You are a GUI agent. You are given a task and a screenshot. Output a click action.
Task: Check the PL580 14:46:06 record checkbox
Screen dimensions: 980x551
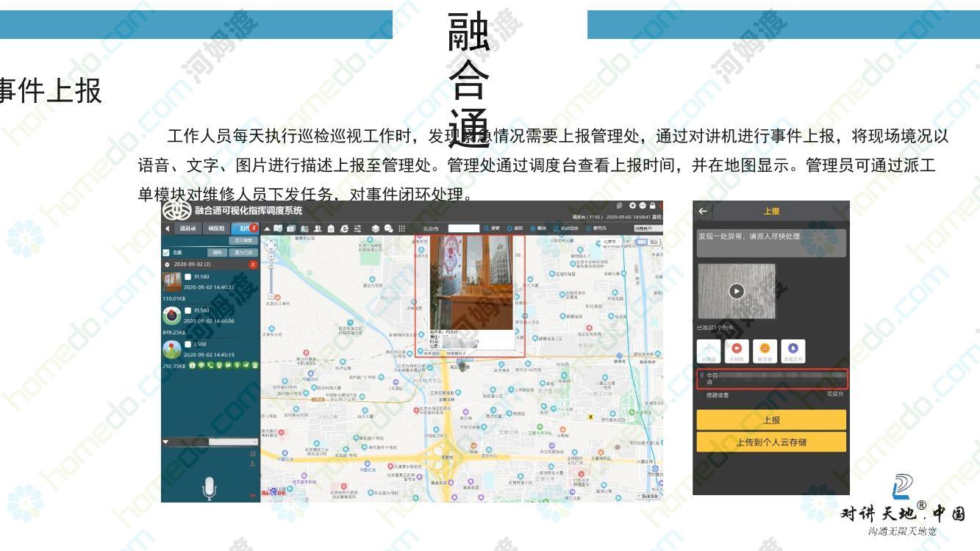(x=187, y=310)
